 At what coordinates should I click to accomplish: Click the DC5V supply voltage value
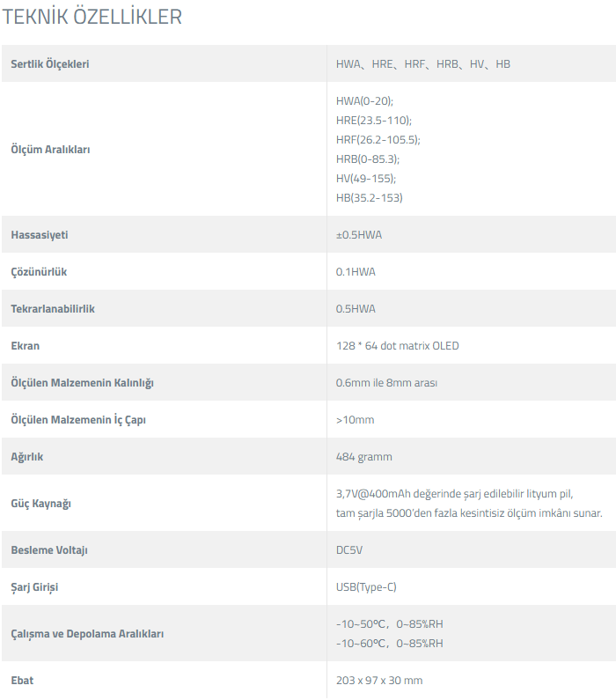pos(349,550)
